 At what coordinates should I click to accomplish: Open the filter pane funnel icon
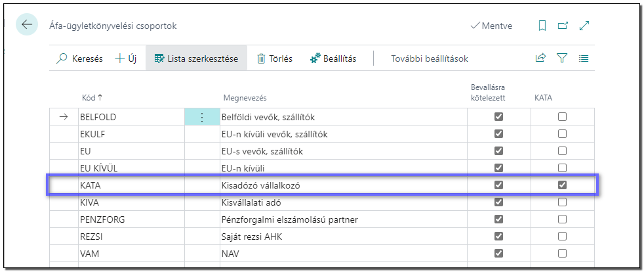click(562, 58)
